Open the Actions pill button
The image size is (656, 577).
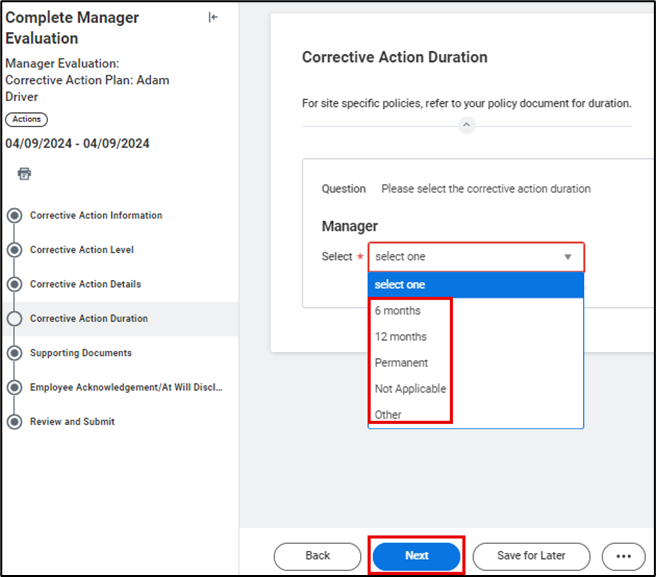click(26, 119)
